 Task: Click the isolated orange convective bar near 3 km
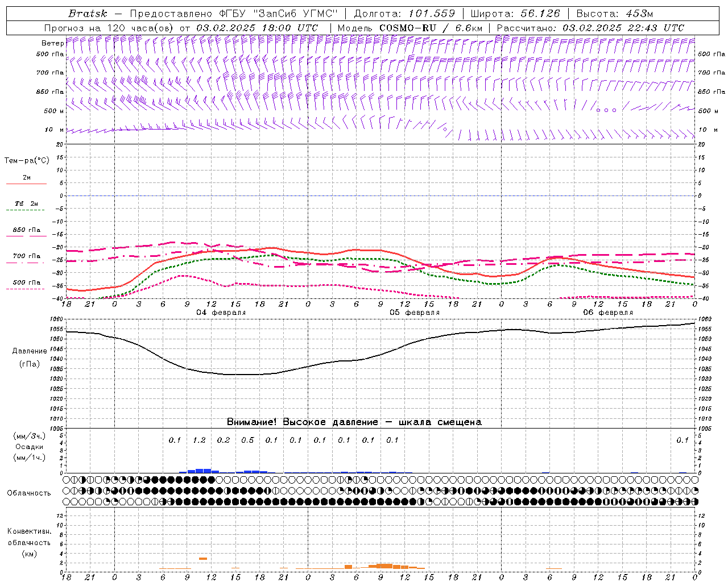pyautogui.click(x=203, y=559)
